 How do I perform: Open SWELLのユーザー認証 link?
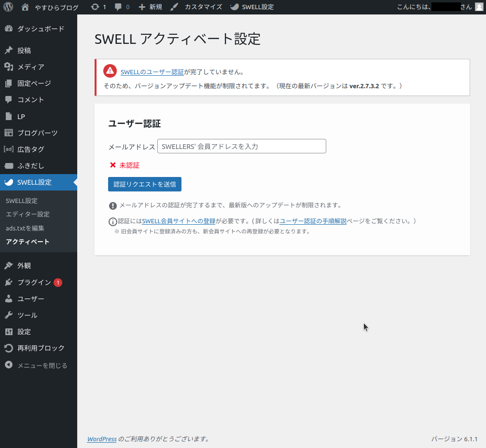152,72
